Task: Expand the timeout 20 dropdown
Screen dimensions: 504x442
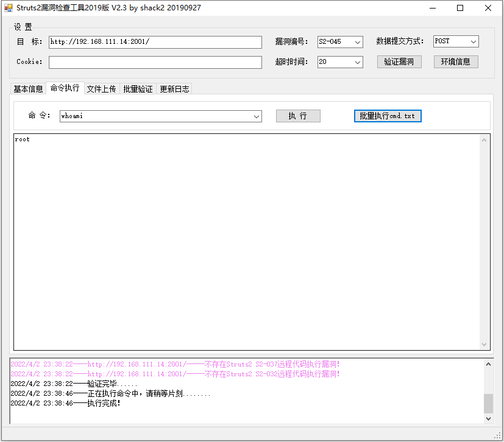Action: coord(357,62)
